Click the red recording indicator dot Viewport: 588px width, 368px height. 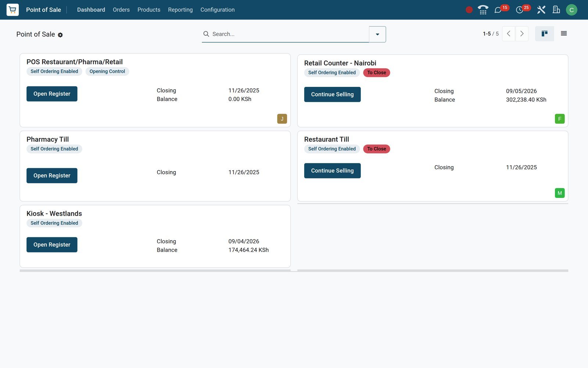tap(469, 10)
